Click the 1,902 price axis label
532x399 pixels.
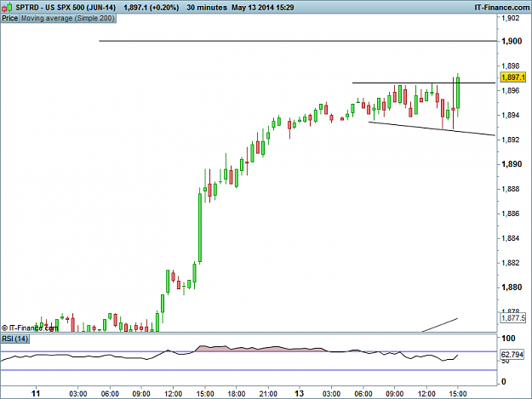tap(511, 18)
